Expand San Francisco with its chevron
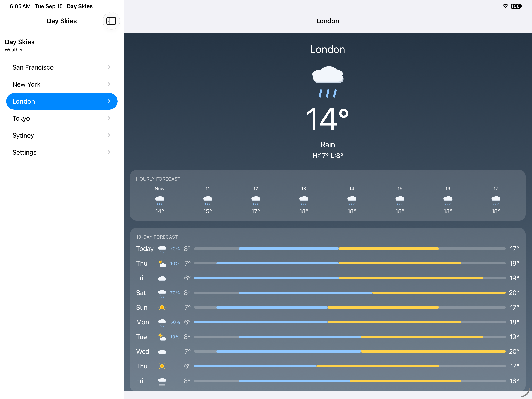 [x=109, y=67]
